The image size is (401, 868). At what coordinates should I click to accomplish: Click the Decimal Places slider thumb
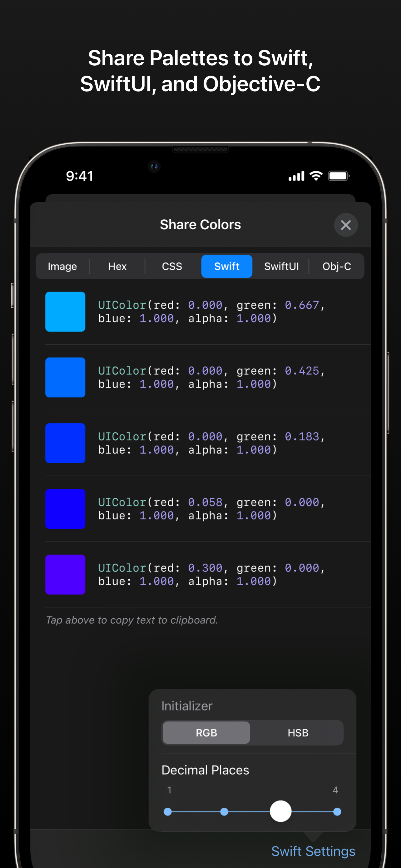tap(280, 811)
